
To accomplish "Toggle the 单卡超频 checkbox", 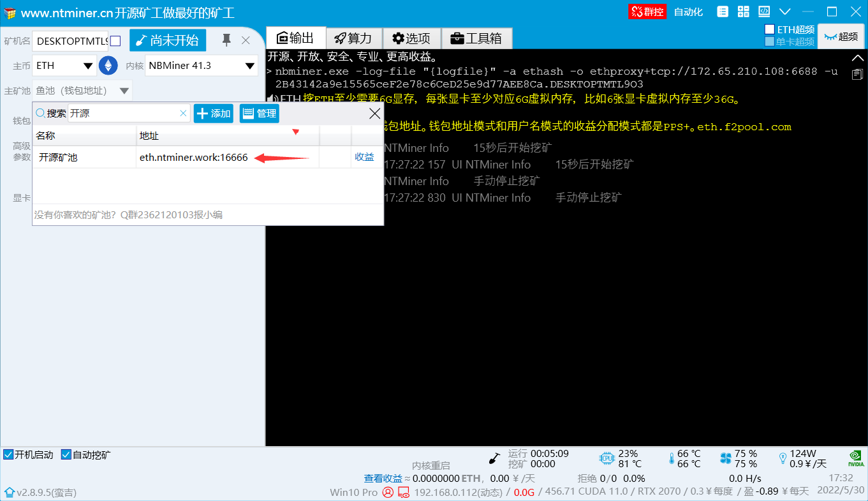I will pyautogui.click(x=770, y=41).
